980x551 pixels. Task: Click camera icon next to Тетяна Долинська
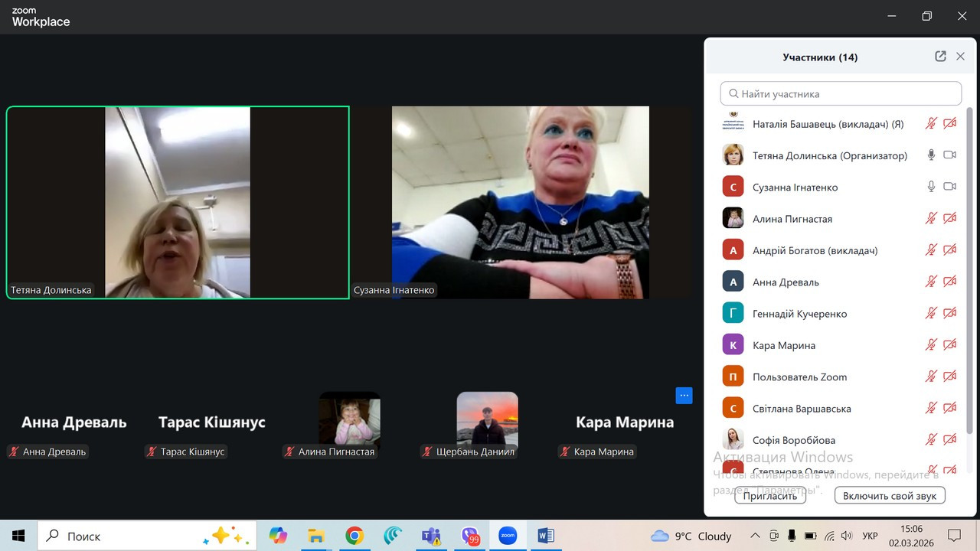tap(949, 155)
